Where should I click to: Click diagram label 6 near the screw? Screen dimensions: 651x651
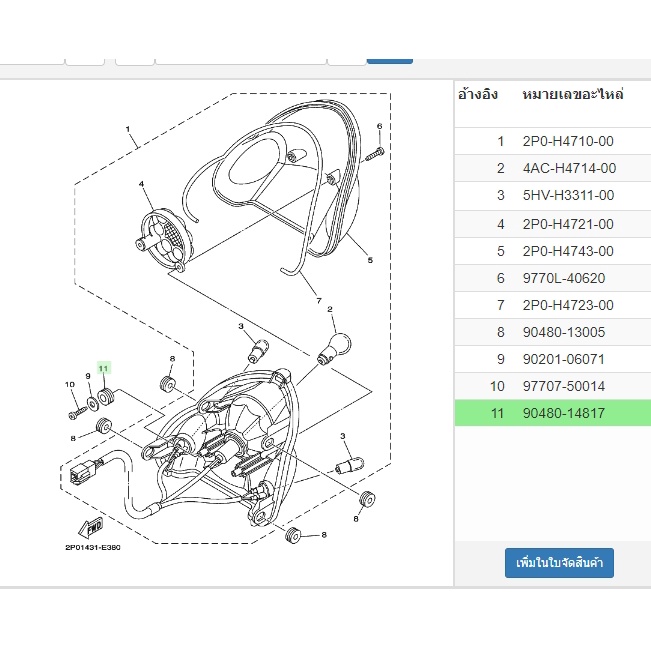pyautogui.click(x=379, y=126)
